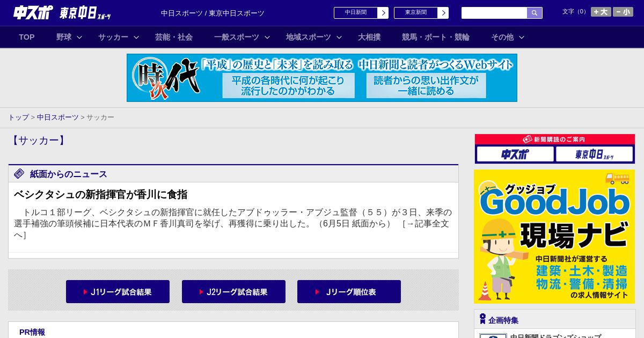Open the その他 menu
The image size is (644, 338).
click(502, 37)
